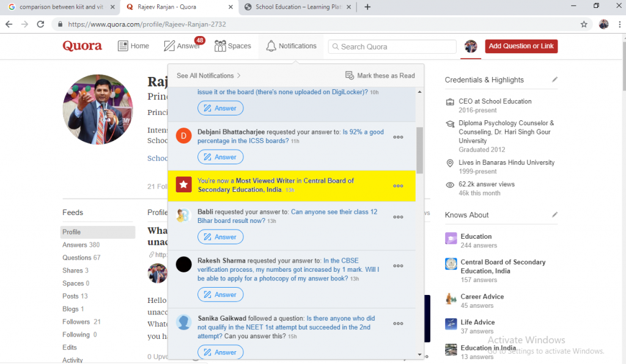Open the user avatar menu in header
This screenshot has width=626, height=364.
click(471, 46)
